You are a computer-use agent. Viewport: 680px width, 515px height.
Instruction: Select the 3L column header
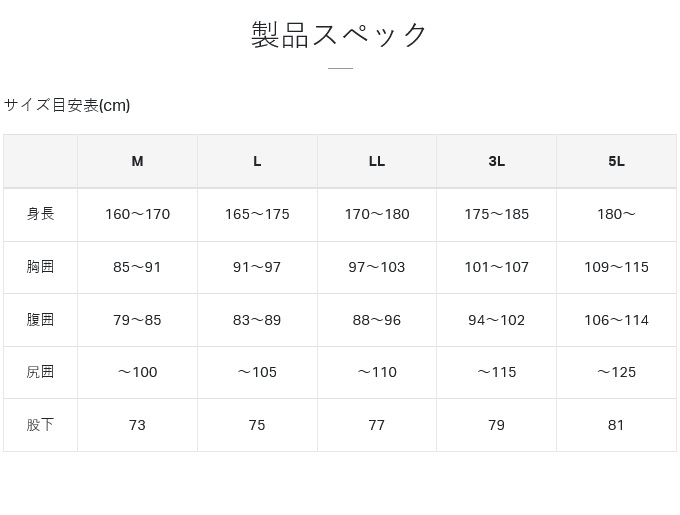(x=497, y=161)
